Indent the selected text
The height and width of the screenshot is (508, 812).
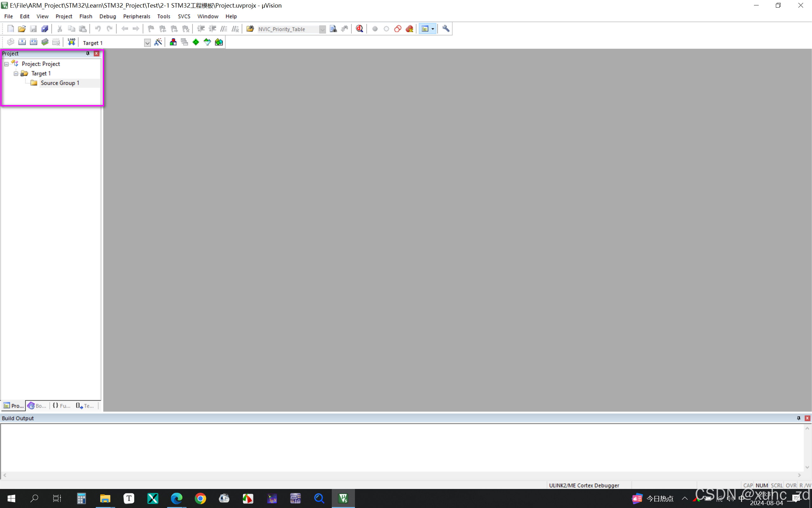point(201,29)
